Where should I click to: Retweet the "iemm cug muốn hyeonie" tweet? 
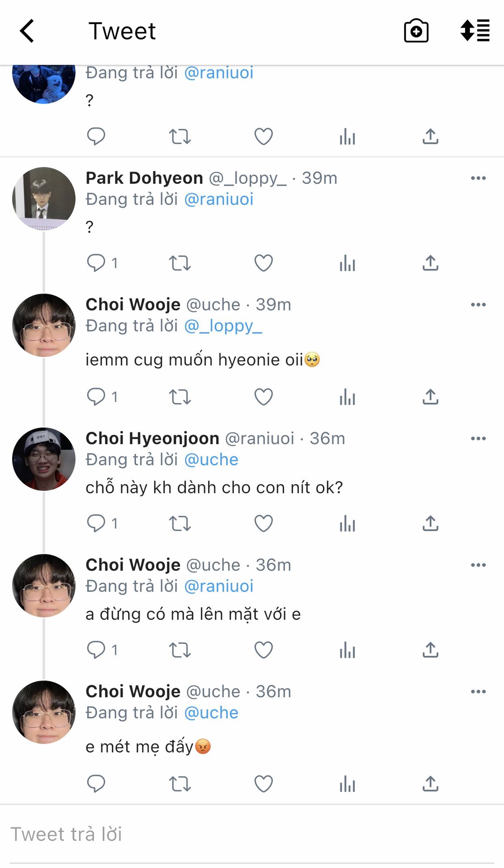click(x=180, y=396)
